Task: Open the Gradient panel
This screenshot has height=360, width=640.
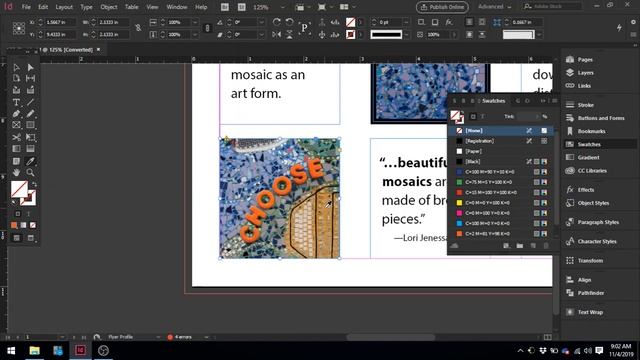Action: pos(588,158)
